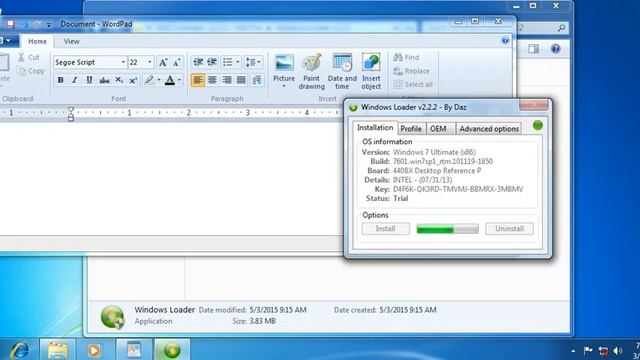The width and height of the screenshot is (640, 360).
Task: Open the Profile tab in Windows Loader
Action: (411, 129)
